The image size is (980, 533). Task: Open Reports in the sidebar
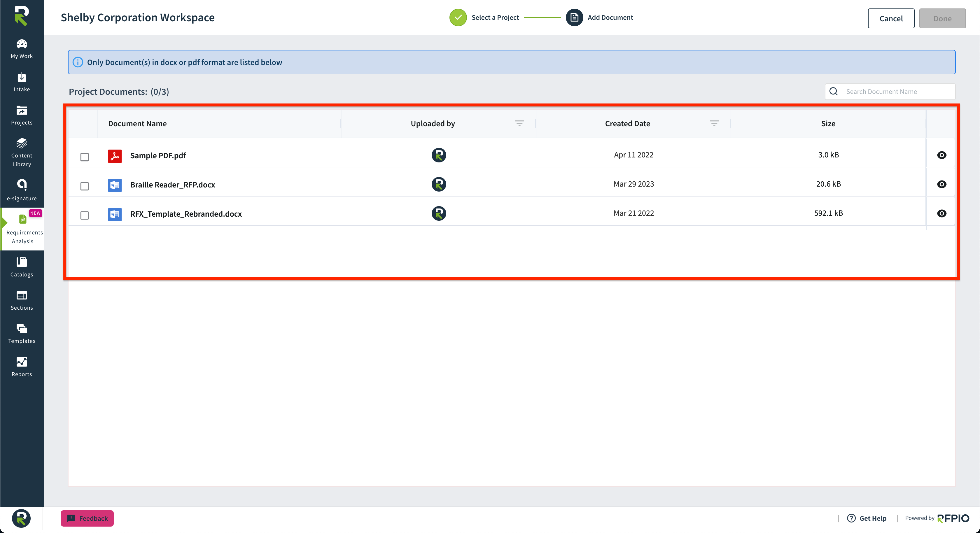click(22, 367)
